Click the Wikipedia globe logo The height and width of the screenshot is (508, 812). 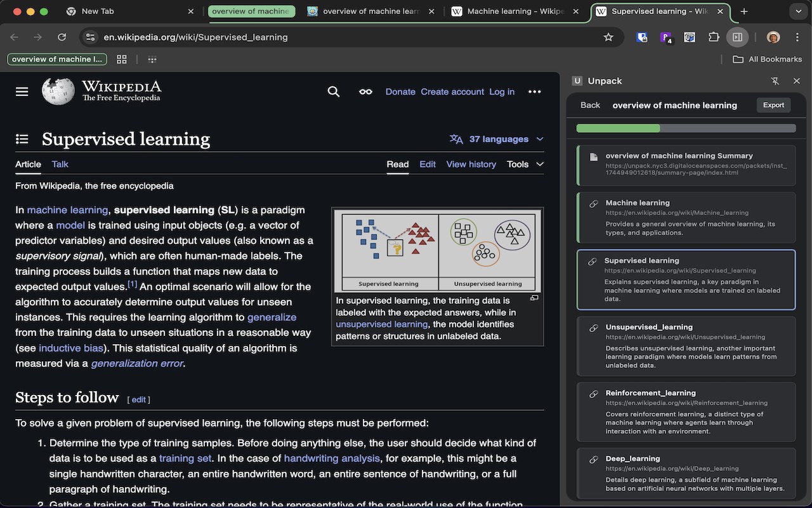58,91
